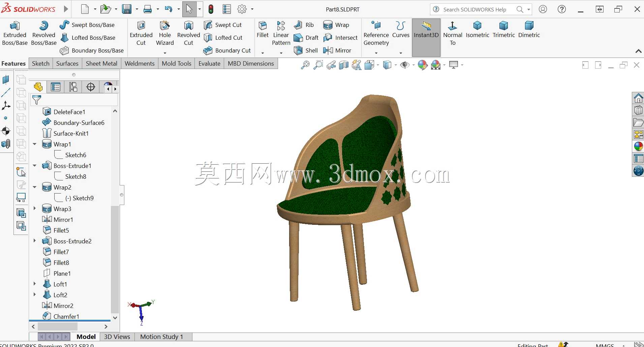
Task: Switch to the Sketch ribbon tab
Action: [41, 64]
